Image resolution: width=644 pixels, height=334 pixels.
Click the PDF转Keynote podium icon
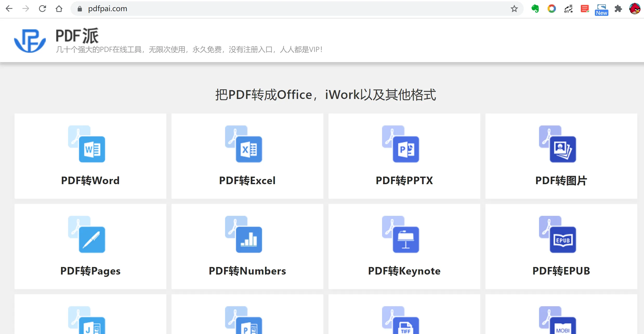pyautogui.click(x=400, y=234)
